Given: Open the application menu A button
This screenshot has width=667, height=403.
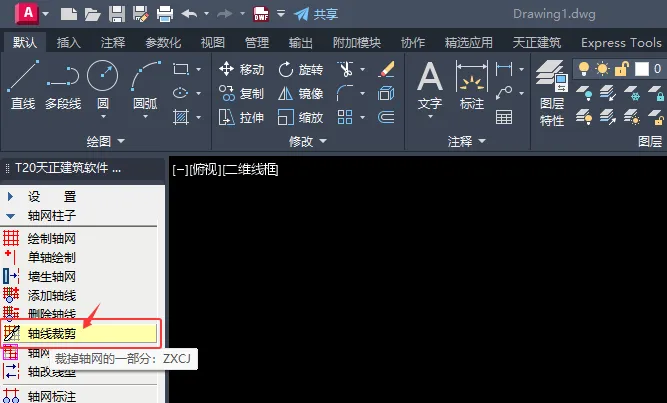Looking at the screenshot, I should click(x=27, y=13).
